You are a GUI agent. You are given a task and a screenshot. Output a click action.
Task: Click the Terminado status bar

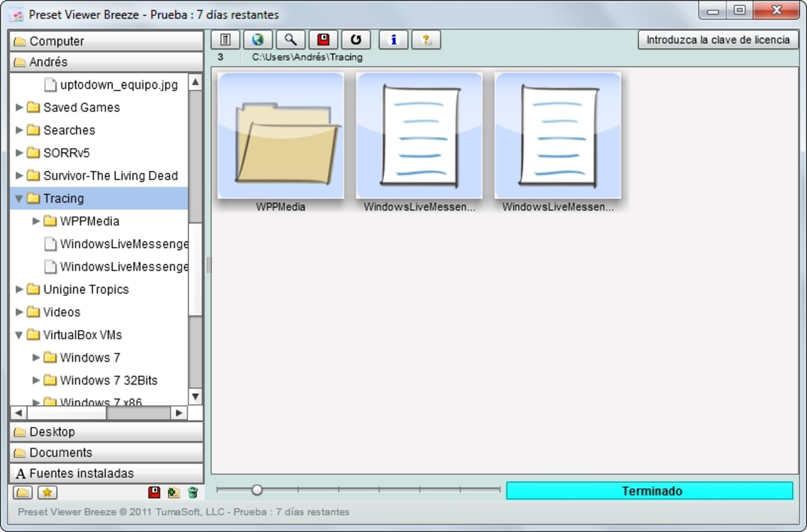click(649, 491)
